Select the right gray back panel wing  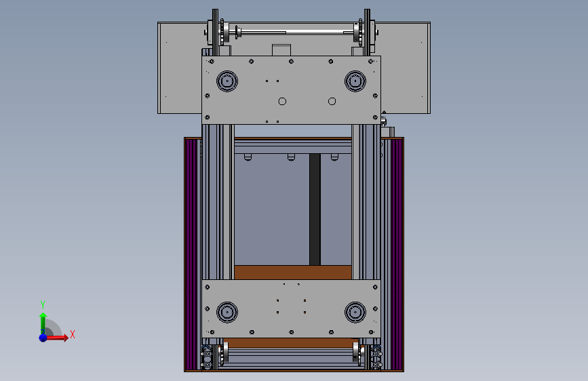[406, 68]
